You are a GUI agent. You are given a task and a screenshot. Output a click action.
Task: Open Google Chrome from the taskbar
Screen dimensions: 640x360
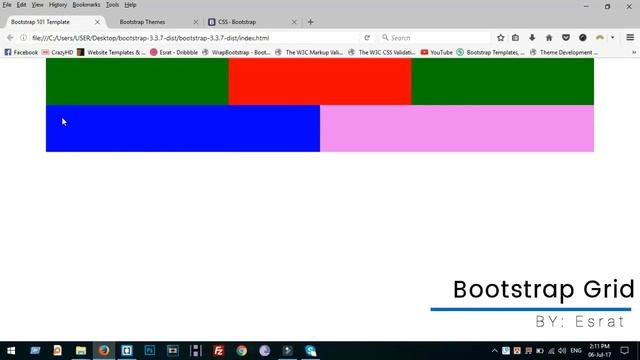242,351
